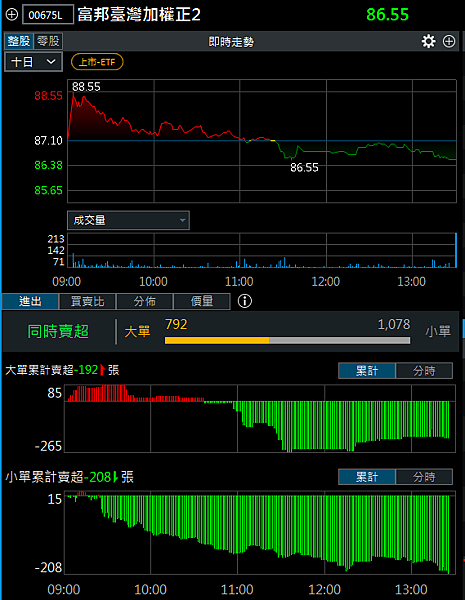465x600 pixels.
Task: Click the 86.55 latest price in the header
Action: coord(388,15)
